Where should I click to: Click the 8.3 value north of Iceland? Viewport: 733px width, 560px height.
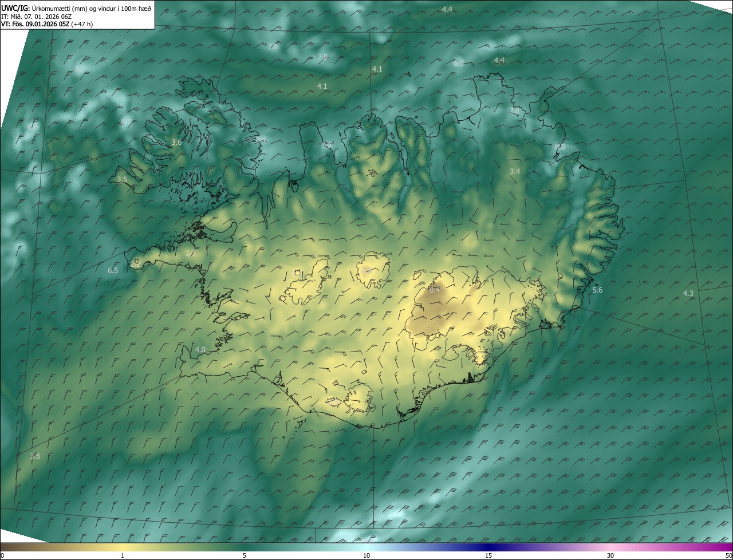point(458,63)
